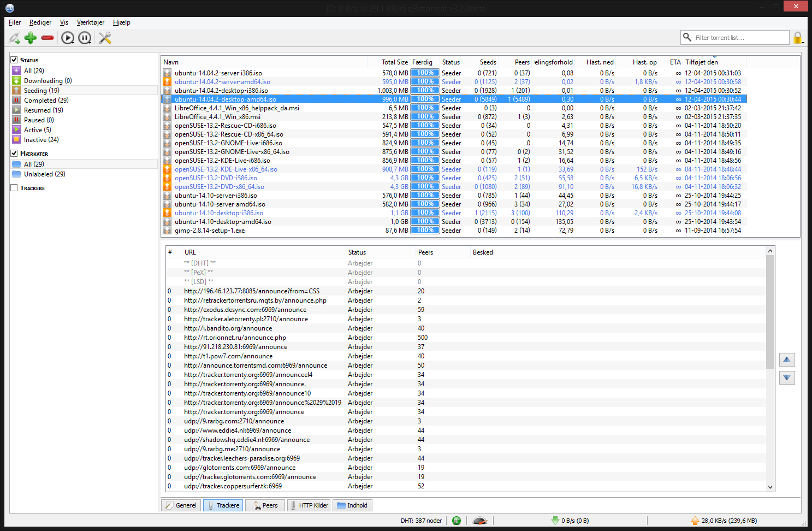The height and width of the screenshot is (531, 812).
Task: Click the orange upload speed arrow icon
Action: click(x=695, y=521)
